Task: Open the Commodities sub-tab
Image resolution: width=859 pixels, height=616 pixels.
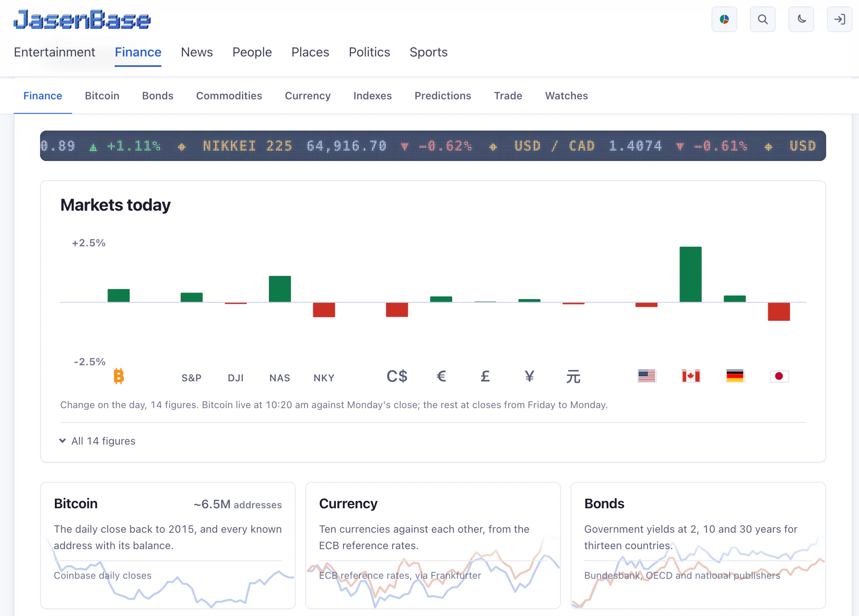Action: point(229,96)
